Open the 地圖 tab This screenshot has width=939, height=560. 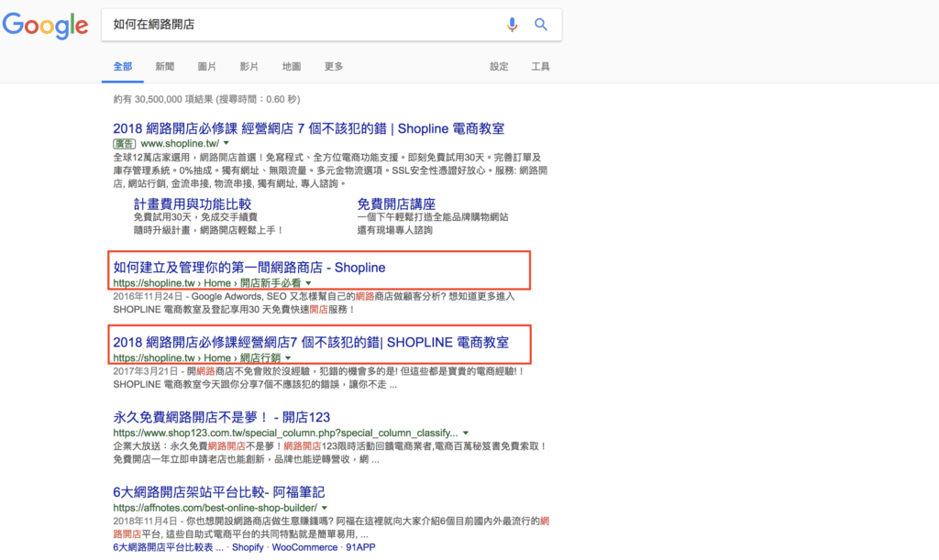tap(292, 66)
